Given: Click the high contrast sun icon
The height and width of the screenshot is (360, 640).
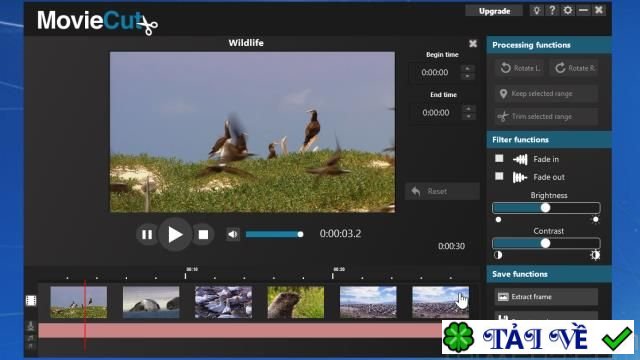Looking at the screenshot, I should (595, 255).
